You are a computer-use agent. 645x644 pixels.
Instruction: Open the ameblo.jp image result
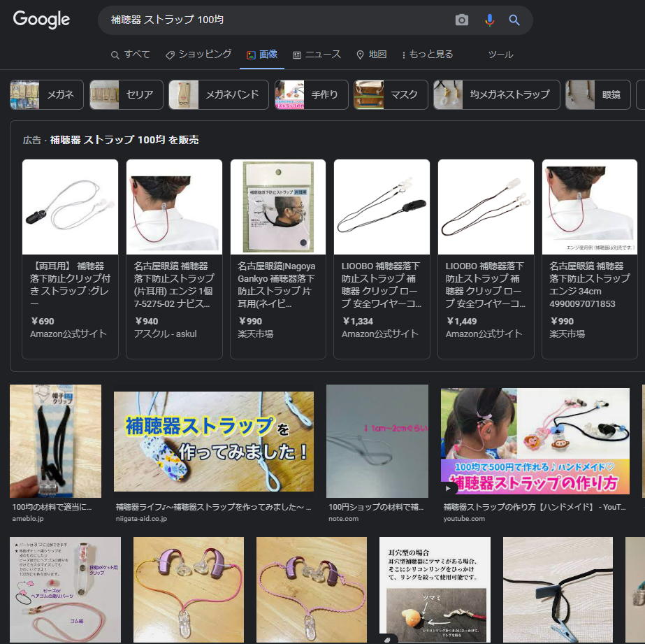(55, 441)
